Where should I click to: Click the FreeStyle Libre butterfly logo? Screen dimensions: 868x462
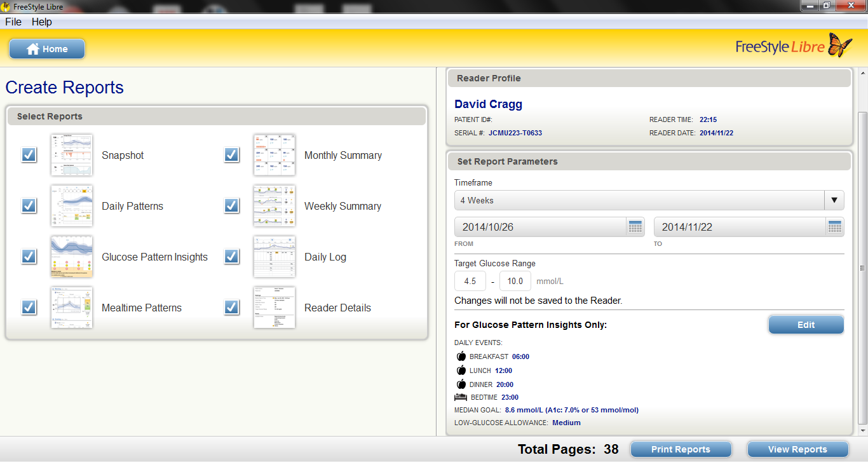pyautogui.click(x=841, y=46)
